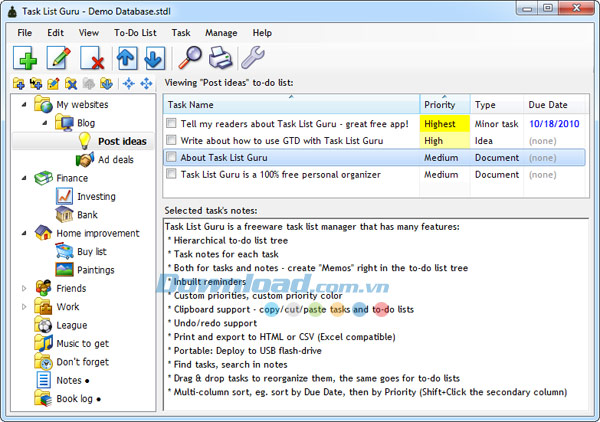Viewport: 600px width, 422px height.
Task: Click inside the selected task's notes area
Action: (x=376, y=314)
